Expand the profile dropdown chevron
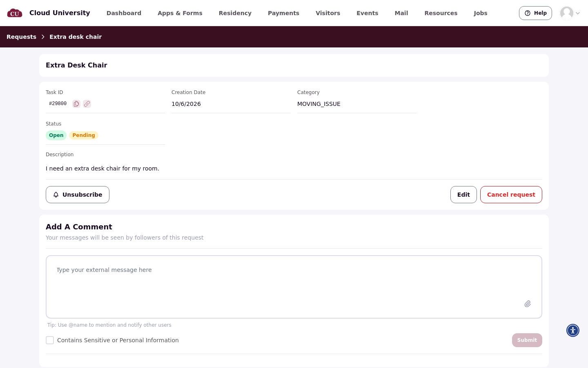 tap(578, 13)
